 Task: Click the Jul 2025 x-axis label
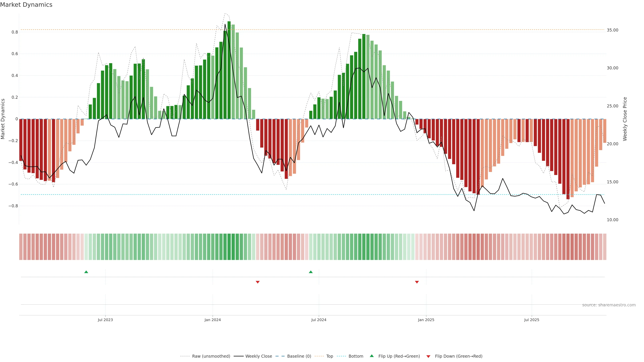532,320
